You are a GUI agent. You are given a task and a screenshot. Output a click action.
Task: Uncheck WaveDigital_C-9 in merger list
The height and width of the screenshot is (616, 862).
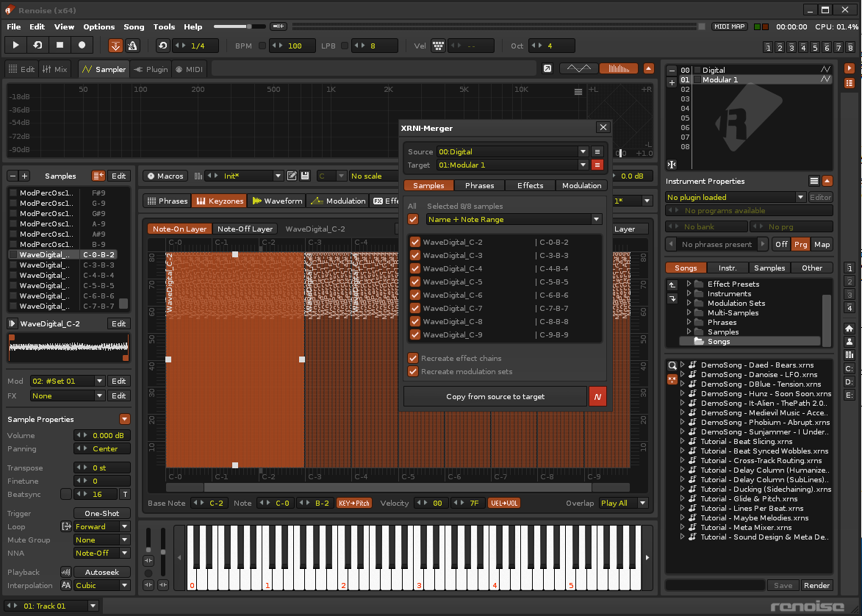coord(415,334)
